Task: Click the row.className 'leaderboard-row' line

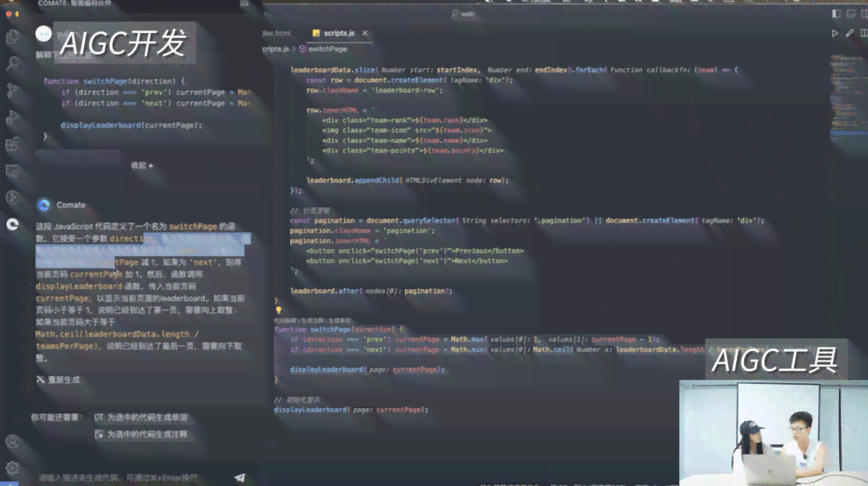Action: pyautogui.click(x=375, y=90)
